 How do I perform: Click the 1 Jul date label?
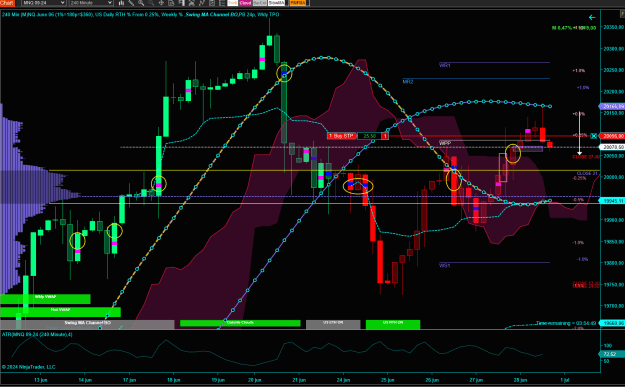click(564, 380)
